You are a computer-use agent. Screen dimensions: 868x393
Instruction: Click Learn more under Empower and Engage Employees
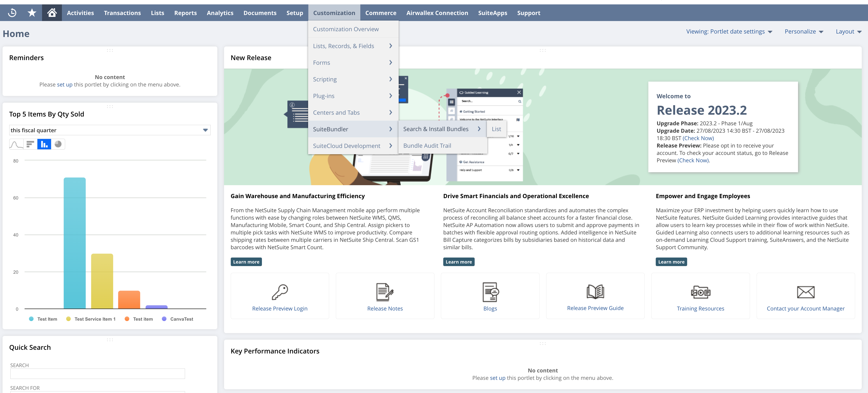pos(671,262)
